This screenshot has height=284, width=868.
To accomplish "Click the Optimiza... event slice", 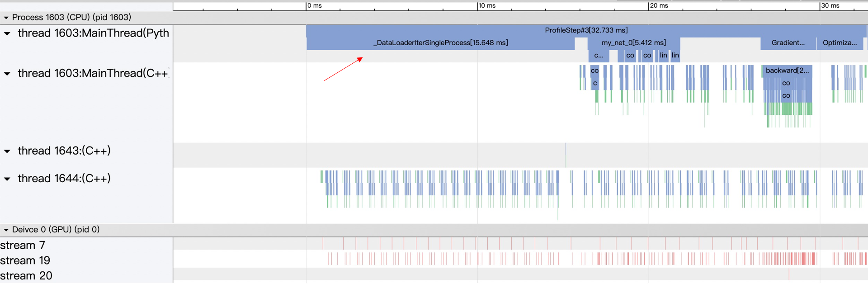I will 840,43.
